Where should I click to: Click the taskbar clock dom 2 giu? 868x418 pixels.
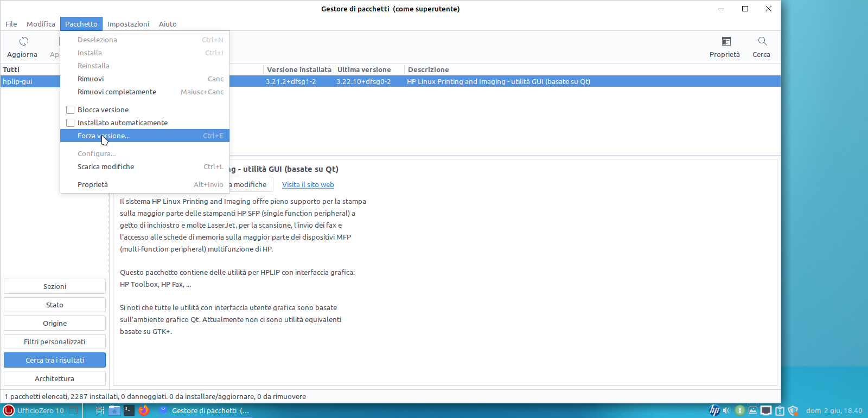point(834,410)
